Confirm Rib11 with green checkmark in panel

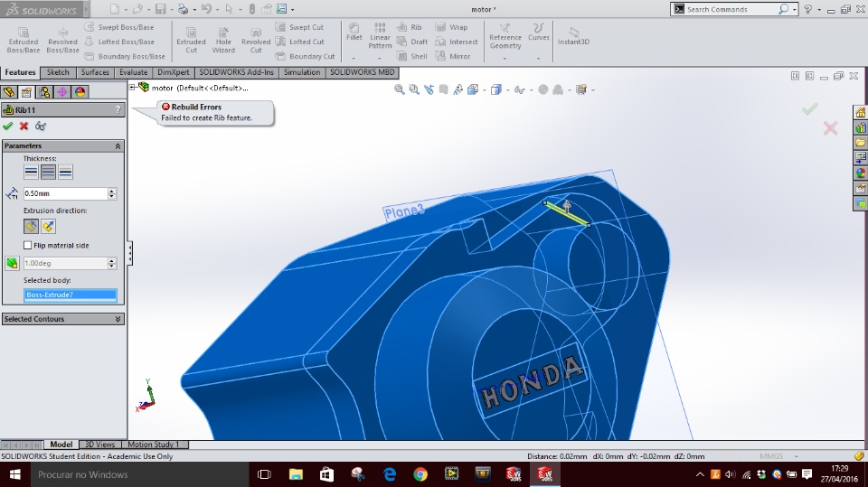(x=8, y=126)
